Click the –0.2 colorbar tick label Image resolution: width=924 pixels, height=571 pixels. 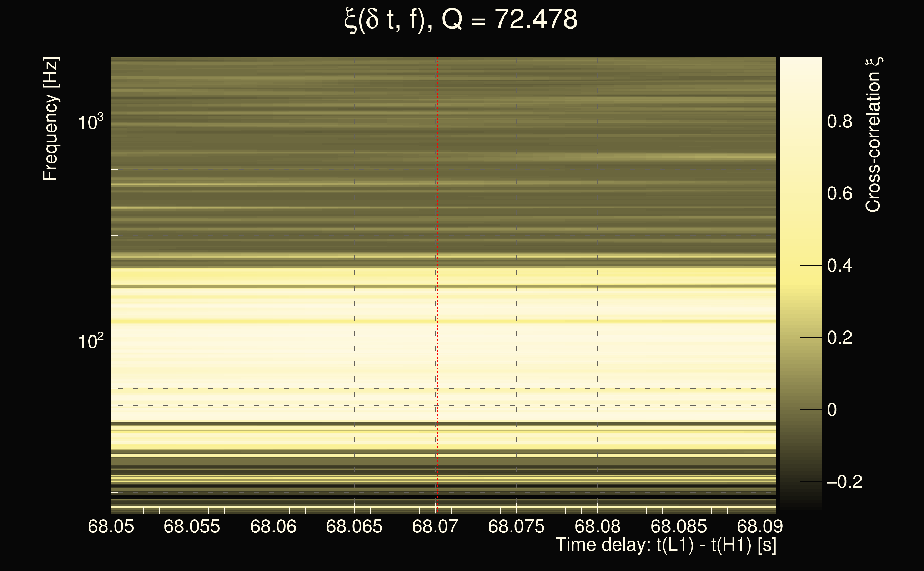tap(844, 482)
